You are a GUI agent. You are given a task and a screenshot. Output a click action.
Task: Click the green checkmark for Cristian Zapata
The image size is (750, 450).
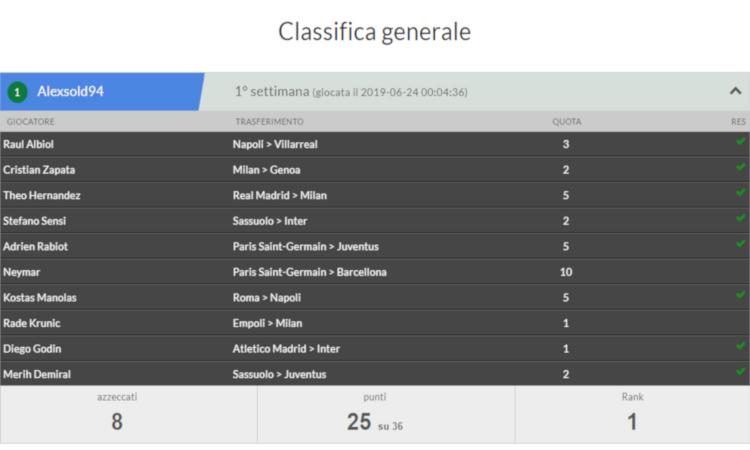pyautogui.click(x=740, y=166)
